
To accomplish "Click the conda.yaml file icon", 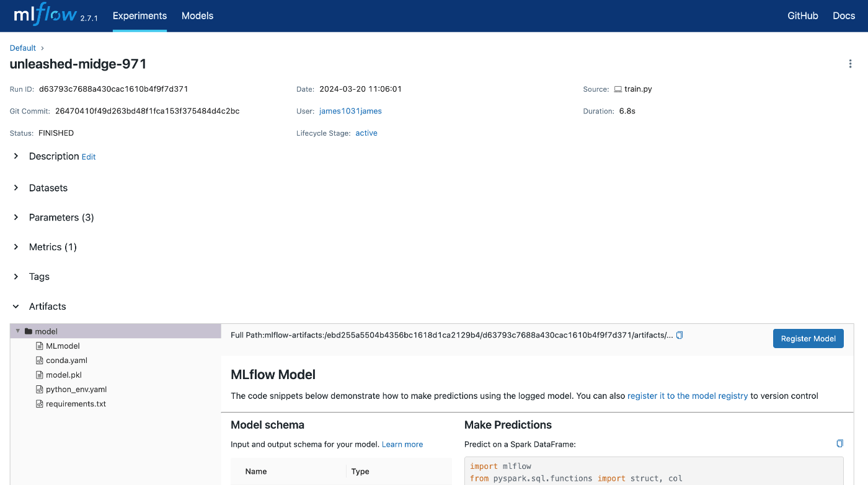I will (x=40, y=360).
